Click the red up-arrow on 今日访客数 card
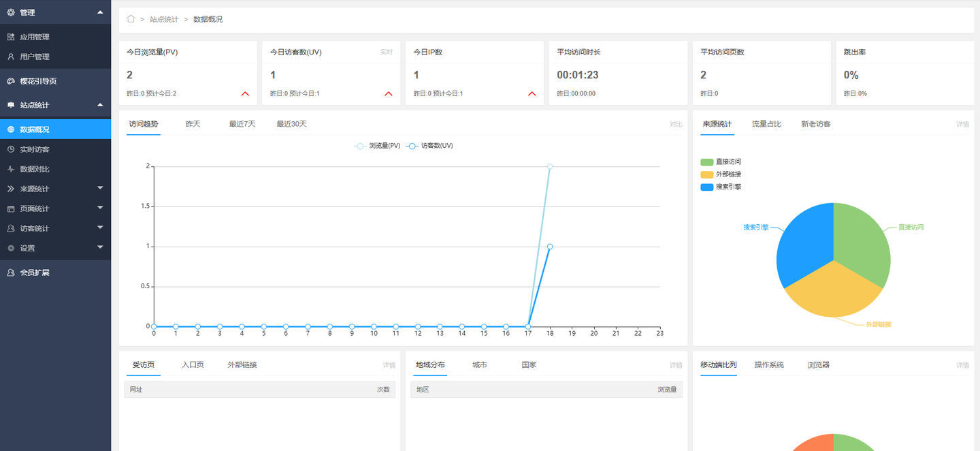 pyautogui.click(x=389, y=93)
